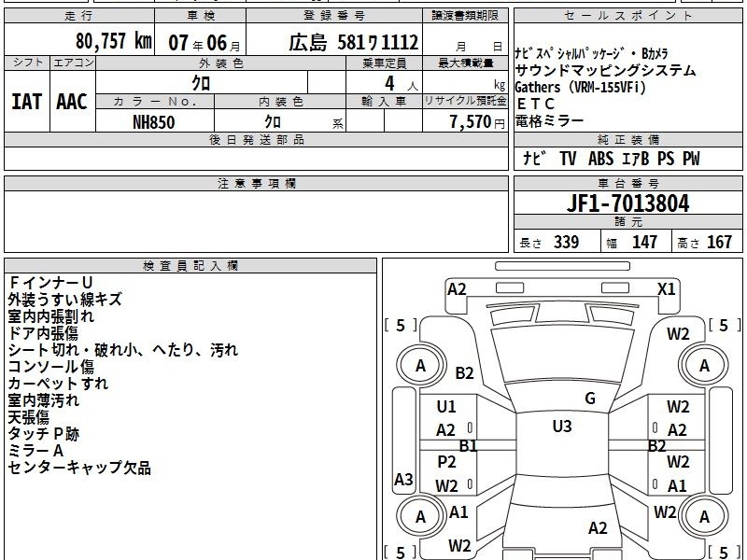Click the 乗車定員 header
The image size is (747, 560).
pos(384,63)
